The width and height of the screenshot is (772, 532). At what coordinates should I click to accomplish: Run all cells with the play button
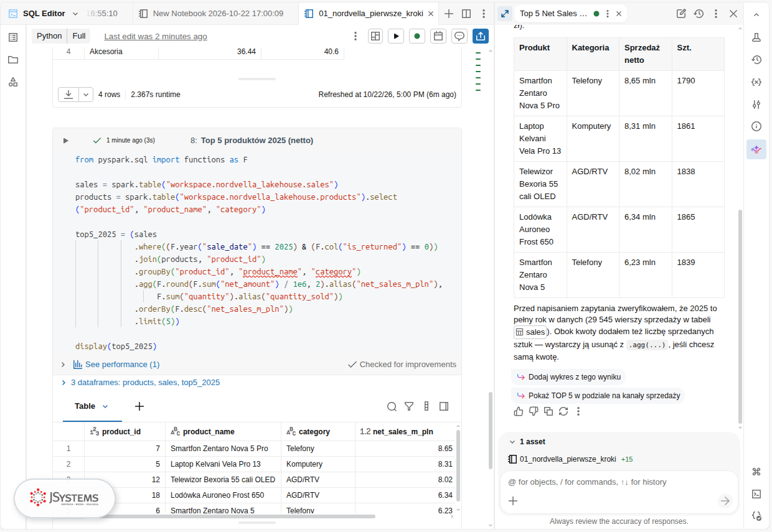(x=396, y=36)
